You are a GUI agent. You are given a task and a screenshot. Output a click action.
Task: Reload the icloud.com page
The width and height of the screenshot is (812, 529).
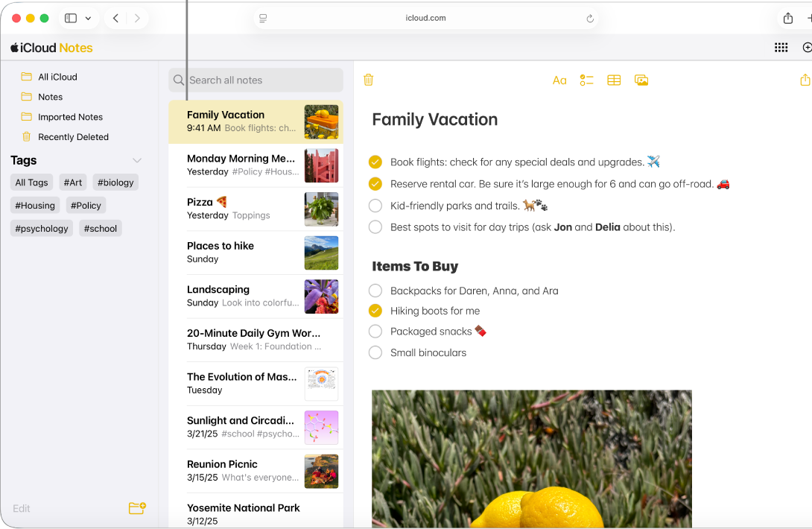click(590, 19)
